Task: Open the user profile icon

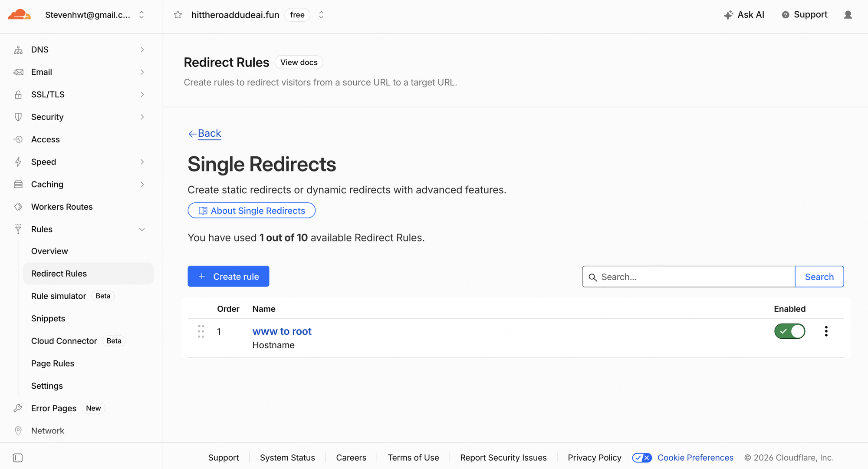Action: click(x=848, y=15)
